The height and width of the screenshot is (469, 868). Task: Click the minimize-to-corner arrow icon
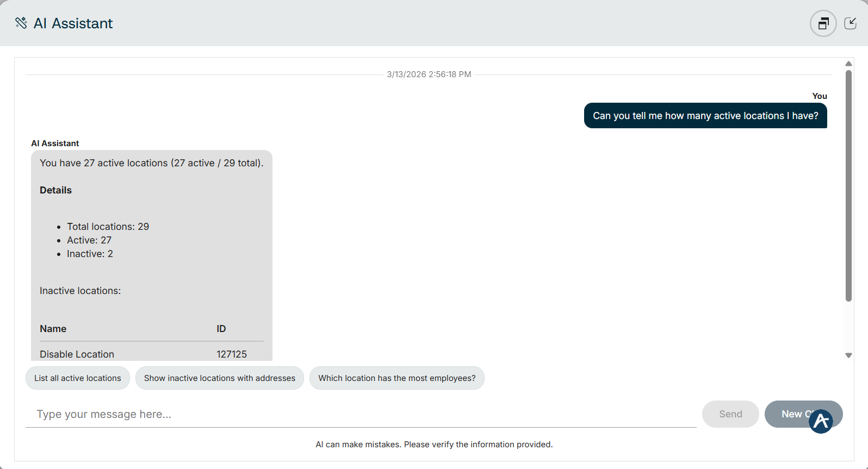coord(850,23)
